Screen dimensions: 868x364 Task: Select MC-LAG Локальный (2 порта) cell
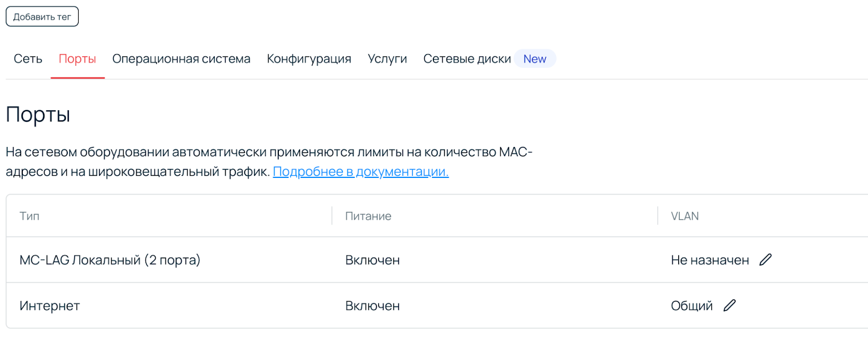110,260
